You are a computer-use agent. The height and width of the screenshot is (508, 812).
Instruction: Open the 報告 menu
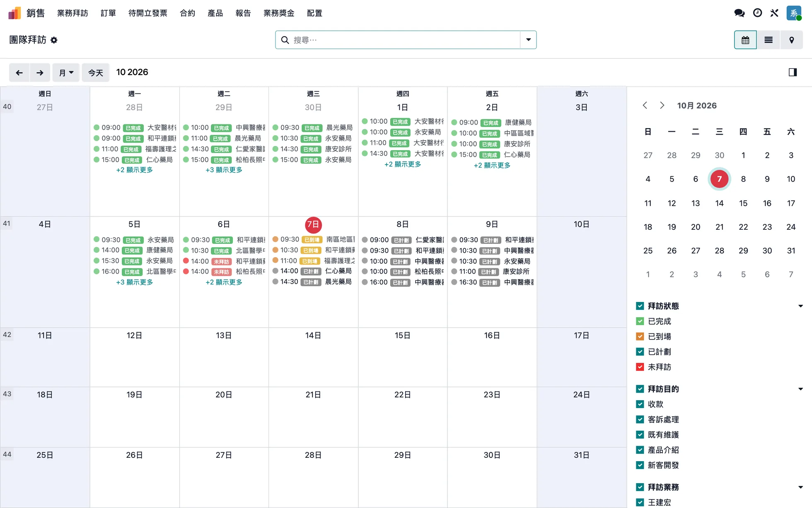tap(243, 13)
